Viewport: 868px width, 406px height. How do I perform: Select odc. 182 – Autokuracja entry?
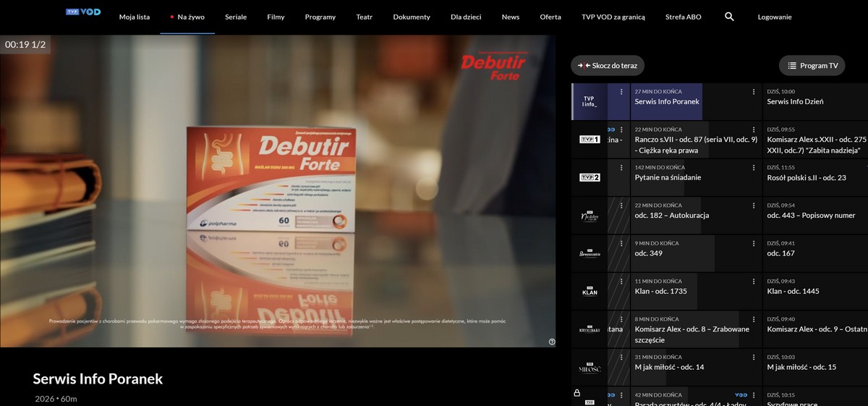tap(696, 216)
